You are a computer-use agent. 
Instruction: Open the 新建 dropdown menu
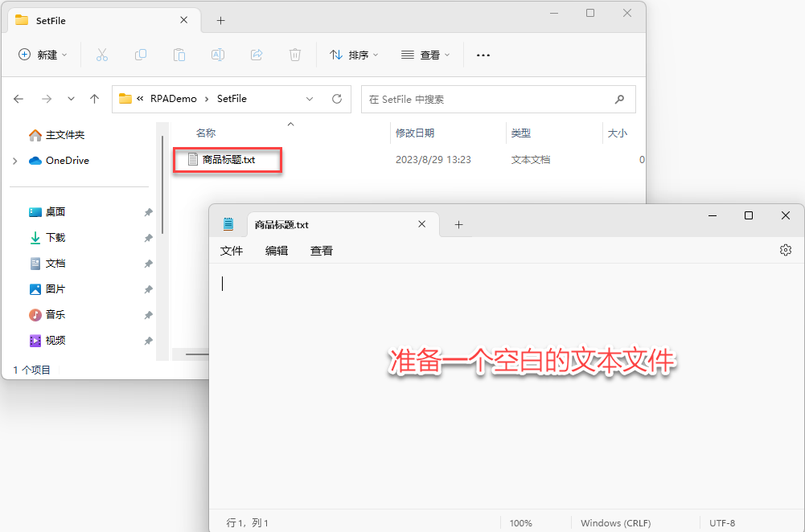click(x=43, y=55)
